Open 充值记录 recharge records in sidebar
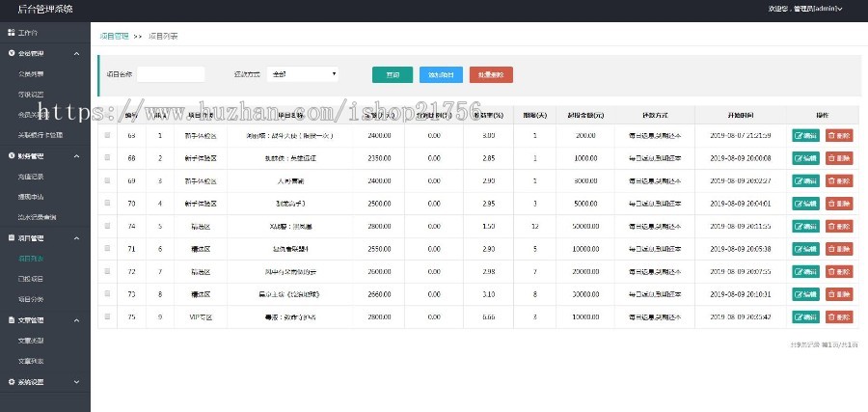This screenshot has height=412, width=868. 31,177
